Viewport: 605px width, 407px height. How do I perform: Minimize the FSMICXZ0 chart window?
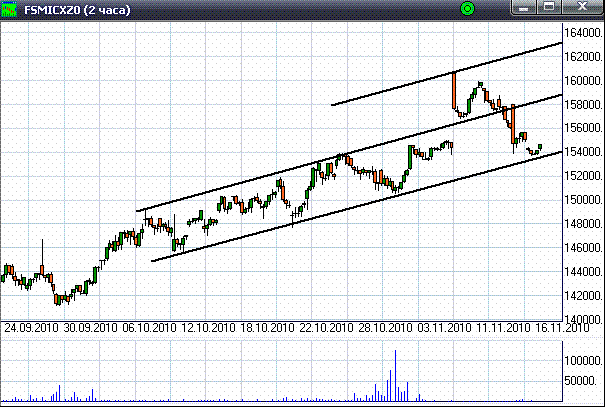[524, 7]
